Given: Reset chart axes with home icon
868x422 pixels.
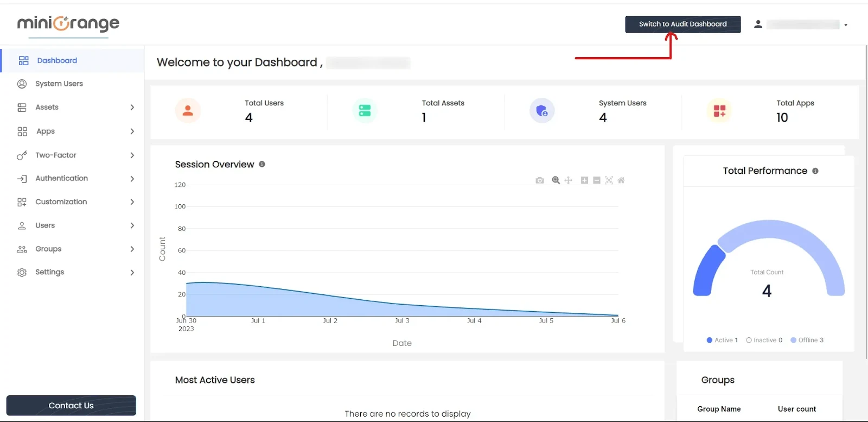Looking at the screenshot, I should click(x=621, y=180).
